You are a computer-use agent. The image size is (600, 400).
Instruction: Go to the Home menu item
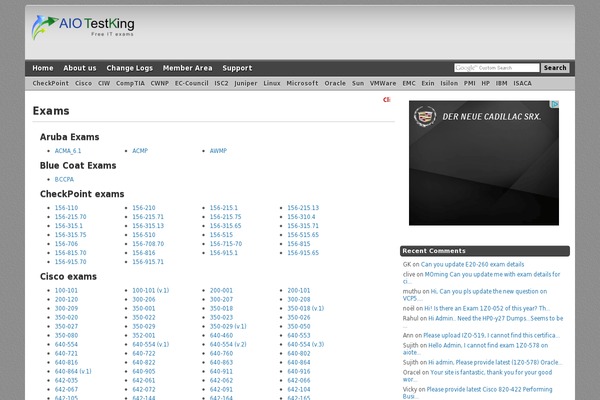43,68
